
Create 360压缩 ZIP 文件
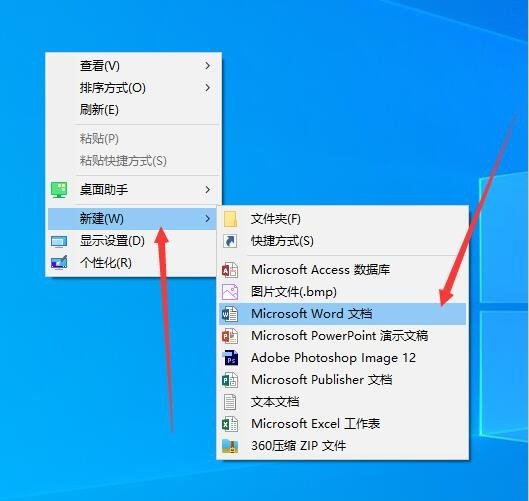coord(342,446)
